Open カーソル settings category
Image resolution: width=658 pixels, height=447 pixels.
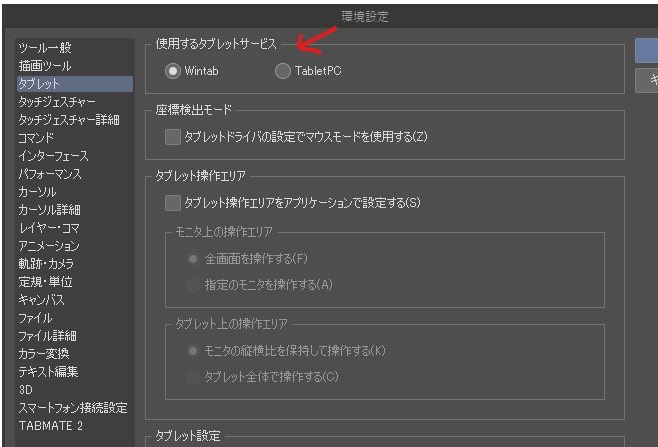pyautogui.click(x=75, y=192)
